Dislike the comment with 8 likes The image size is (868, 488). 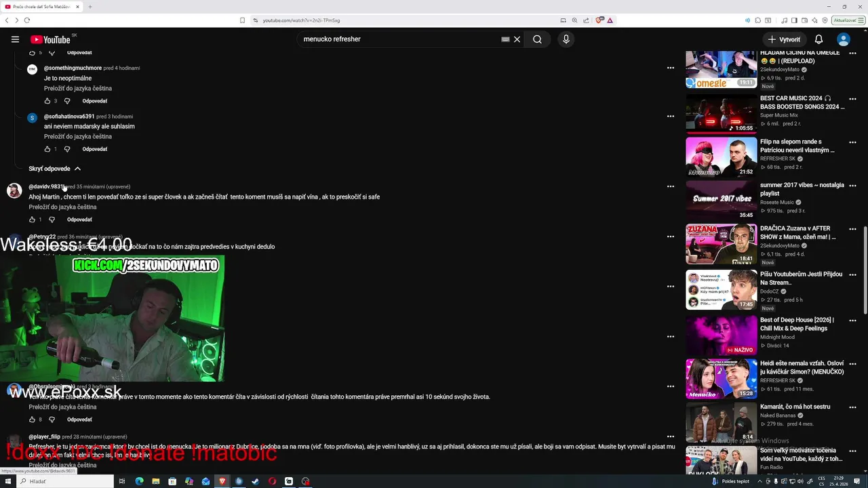pos(52,420)
